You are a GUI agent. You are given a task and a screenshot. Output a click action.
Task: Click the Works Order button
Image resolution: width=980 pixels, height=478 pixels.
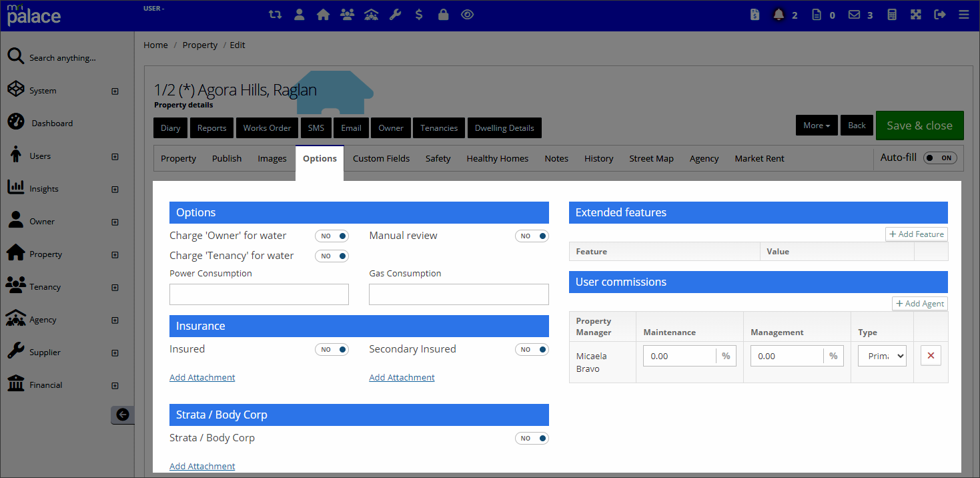pyautogui.click(x=267, y=128)
